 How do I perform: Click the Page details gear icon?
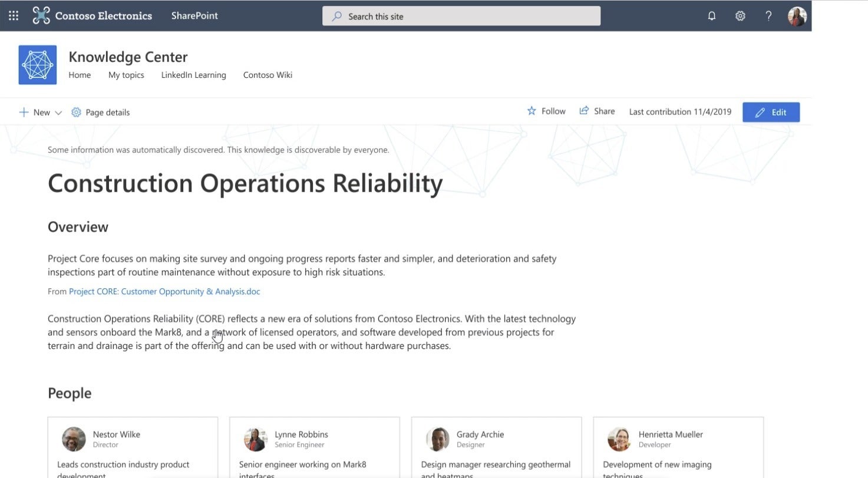click(76, 112)
